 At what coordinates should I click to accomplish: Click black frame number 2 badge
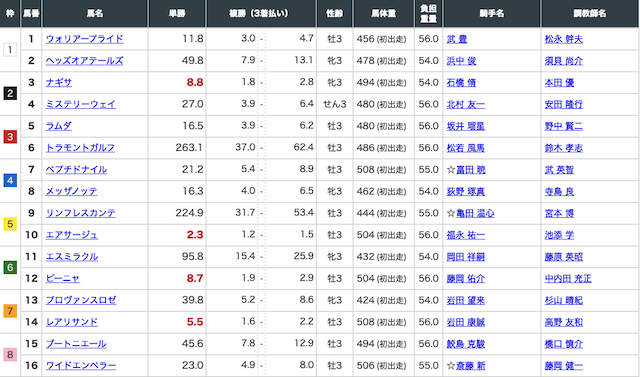(x=10, y=93)
